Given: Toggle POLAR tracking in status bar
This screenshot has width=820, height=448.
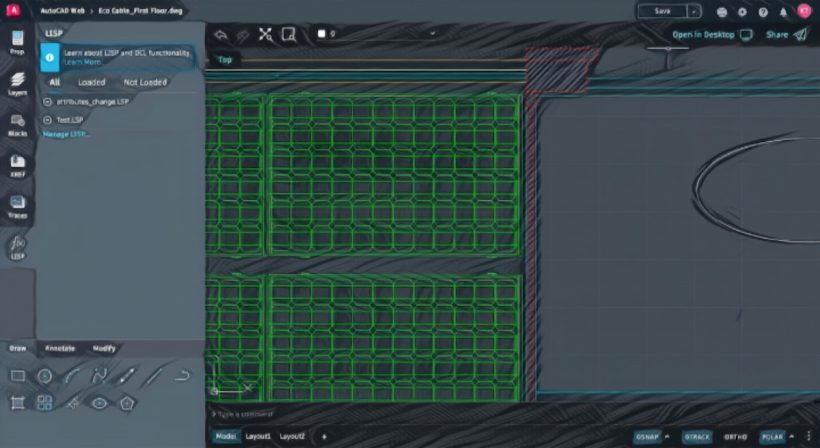Looking at the screenshot, I should coord(771,437).
